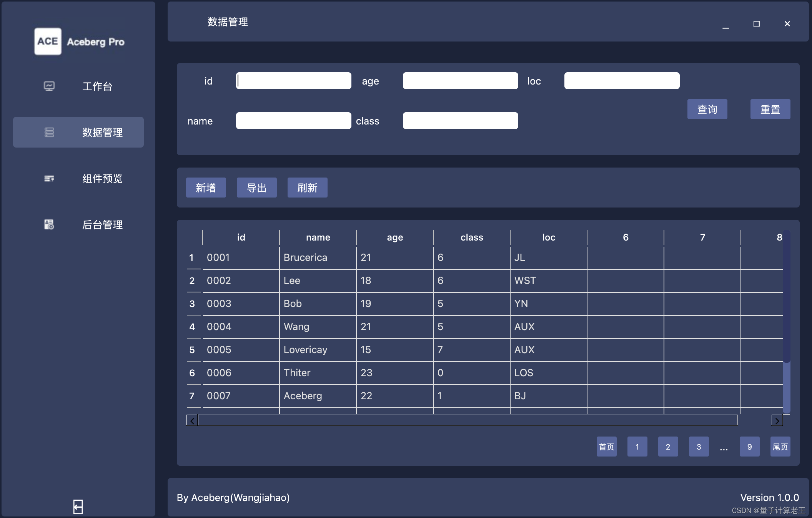
Task: Click the logout icon at sidebar bottom
Action: pyautogui.click(x=78, y=507)
